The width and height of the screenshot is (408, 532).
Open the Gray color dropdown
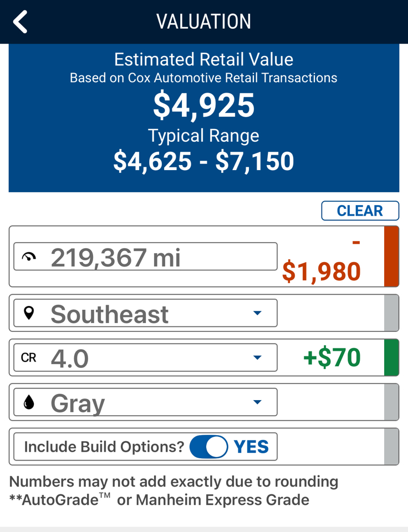pos(257,402)
